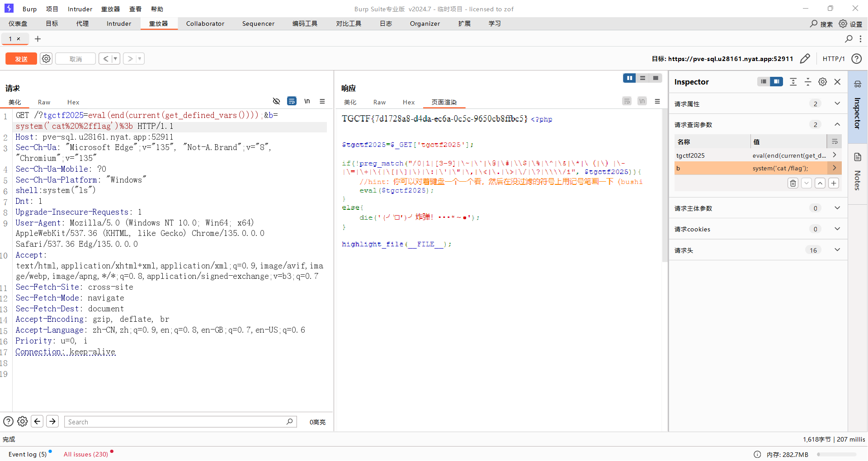Open the Burp menu
The width and height of the screenshot is (868, 461).
pyautogui.click(x=30, y=9)
